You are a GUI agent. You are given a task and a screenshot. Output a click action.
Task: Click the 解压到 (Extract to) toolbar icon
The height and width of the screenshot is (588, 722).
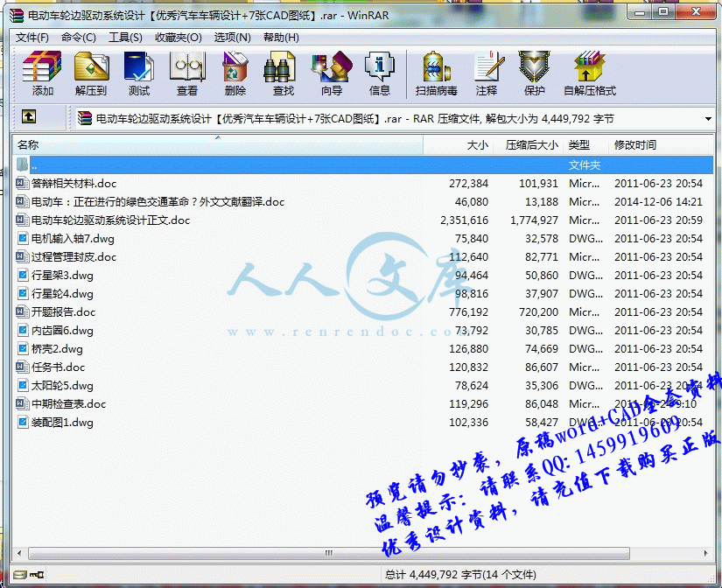[91, 66]
